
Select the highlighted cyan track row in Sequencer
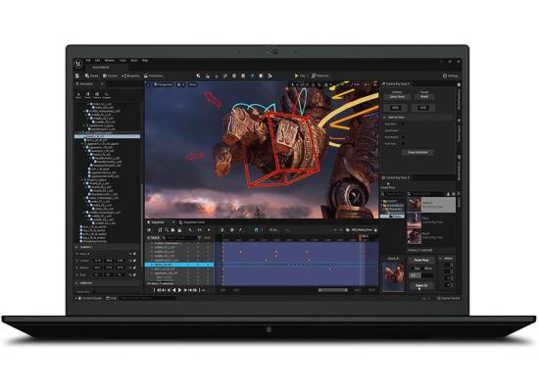click(179, 265)
